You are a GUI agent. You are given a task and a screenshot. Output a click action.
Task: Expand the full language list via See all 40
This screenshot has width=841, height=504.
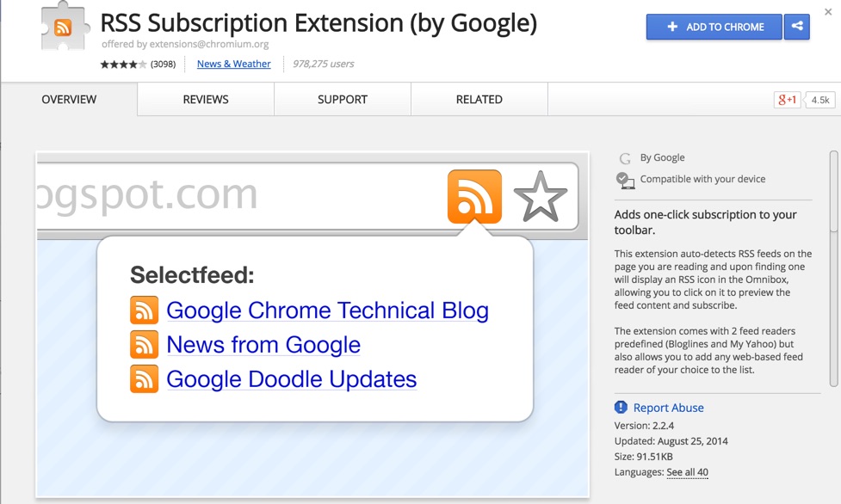[687, 472]
